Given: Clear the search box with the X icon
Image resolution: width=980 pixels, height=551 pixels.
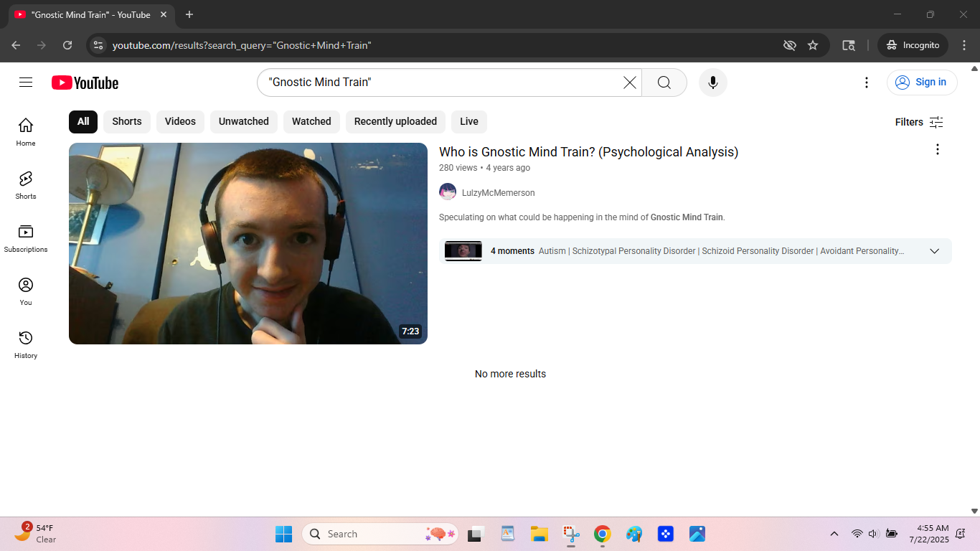Looking at the screenshot, I should click(630, 83).
